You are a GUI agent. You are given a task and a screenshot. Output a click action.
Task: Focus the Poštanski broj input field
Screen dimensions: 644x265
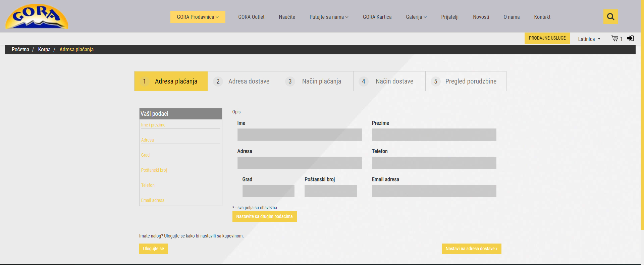point(331,191)
